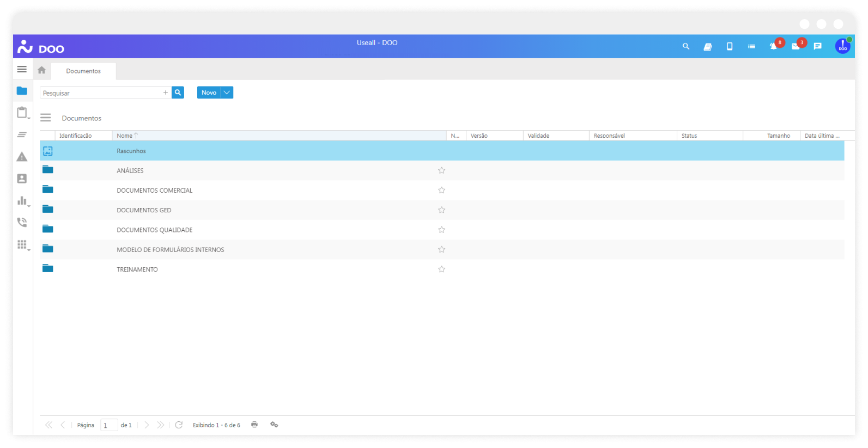868x448 pixels.
Task: Click the blue search magnifier button
Action: point(178,93)
